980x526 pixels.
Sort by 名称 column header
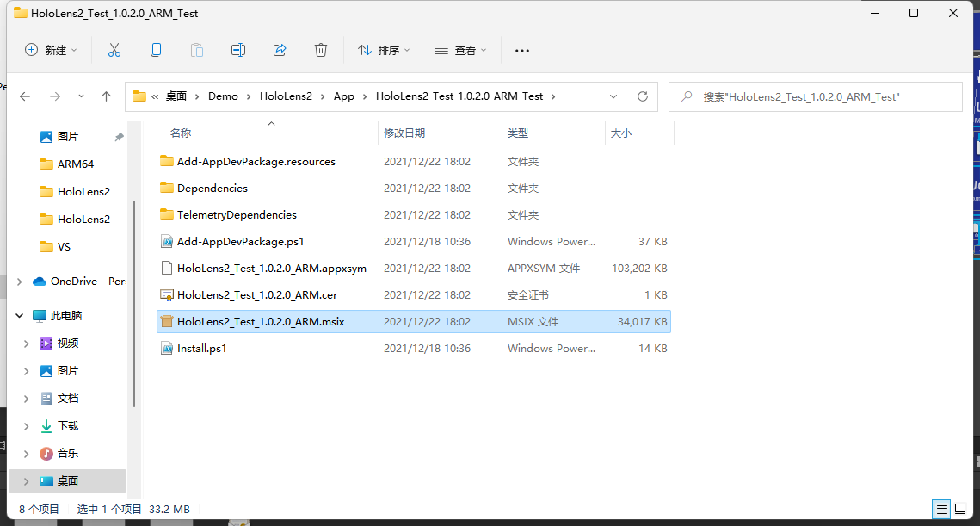tap(181, 133)
